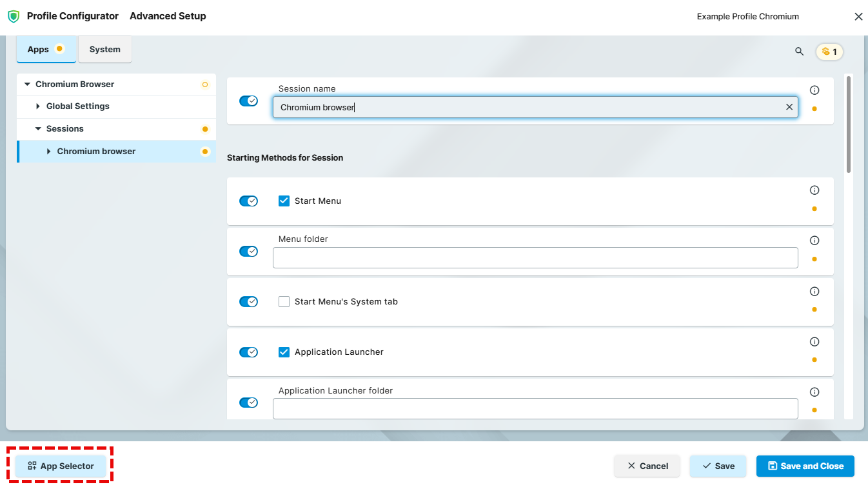Click inside the Menu folder input field
Screen dimensions: 868x489
[x=535, y=257]
